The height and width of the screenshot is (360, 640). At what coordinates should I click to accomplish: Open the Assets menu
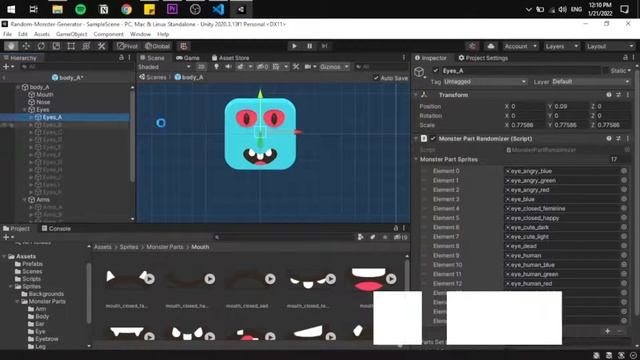pos(42,34)
